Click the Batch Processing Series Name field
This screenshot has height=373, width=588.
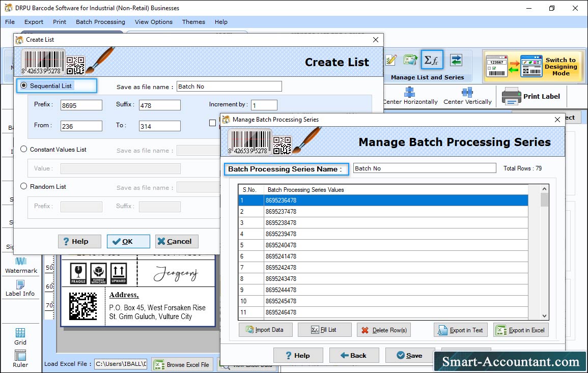(425, 168)
